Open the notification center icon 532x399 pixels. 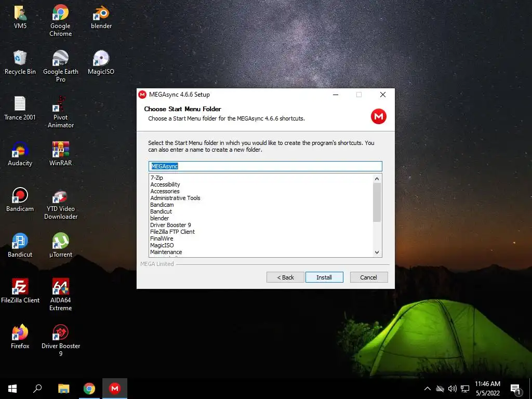[515, 390]
